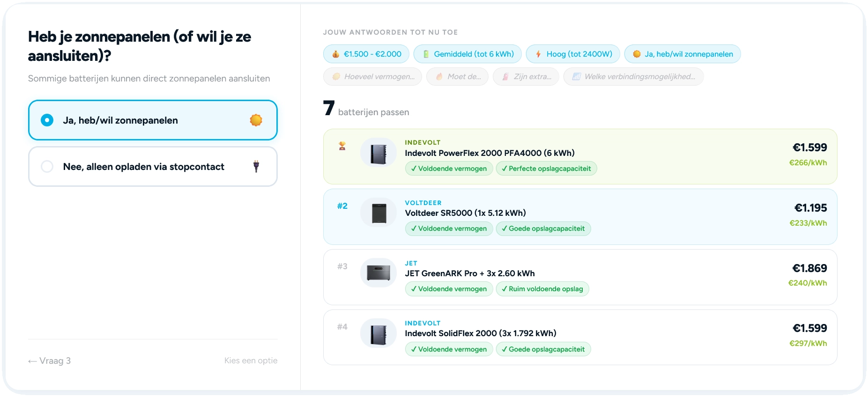Click 'Voldoende vermogen' tag on the PowerFlex card
The height and width of the screenshot is (397, 868).
(x=449, y=169)
